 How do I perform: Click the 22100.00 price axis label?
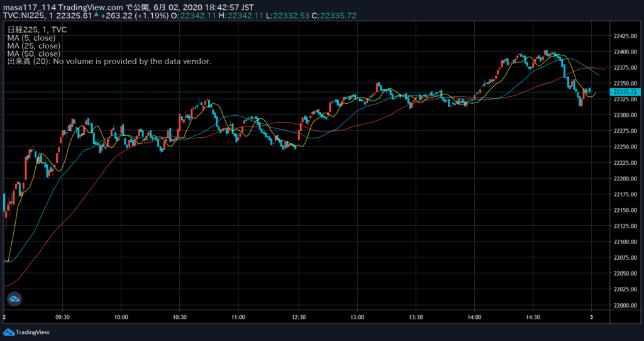tap(625, 242)
